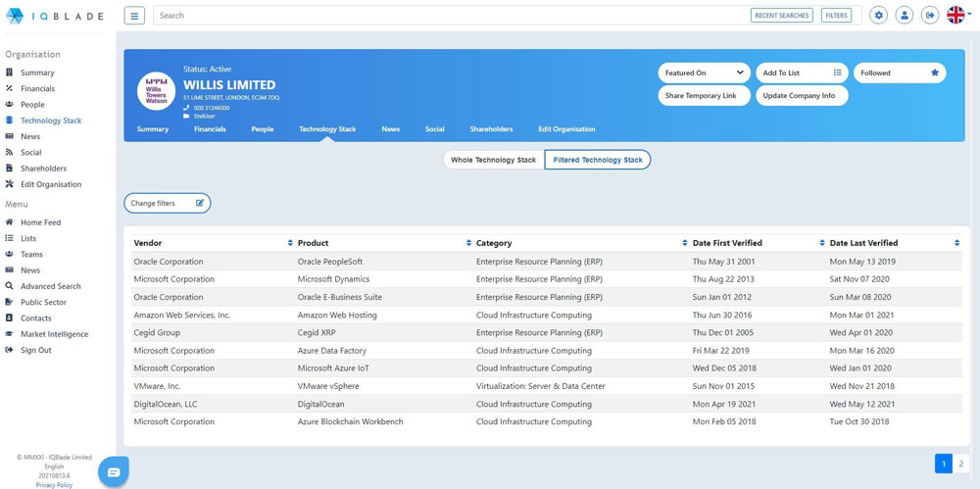Select Filtered Technology Stack view
980x489 pixels.
[x=598, y=160]
